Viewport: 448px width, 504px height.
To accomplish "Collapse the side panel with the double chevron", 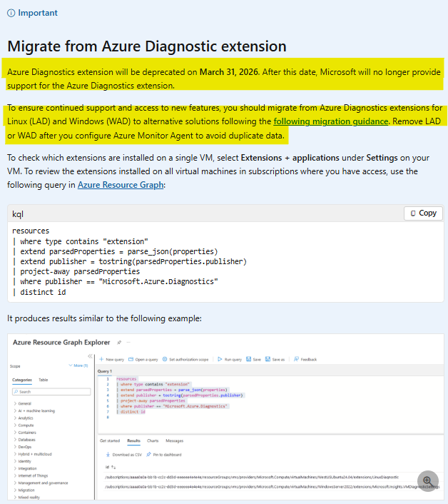I will [x=90, y=356].
